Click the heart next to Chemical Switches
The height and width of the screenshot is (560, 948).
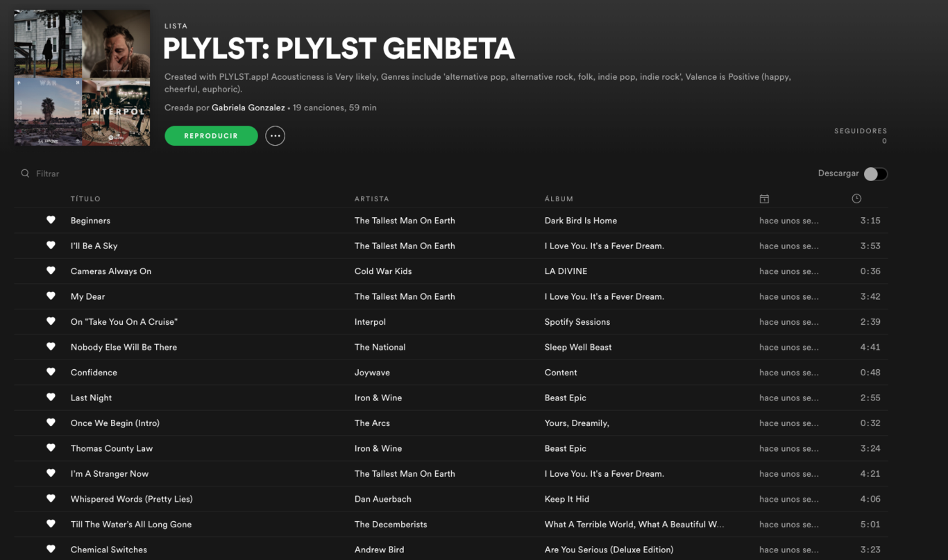51,549
